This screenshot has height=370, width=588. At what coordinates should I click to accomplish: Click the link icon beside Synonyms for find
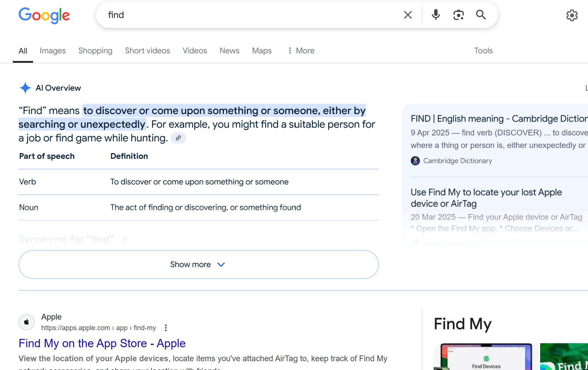pos(124,239)
